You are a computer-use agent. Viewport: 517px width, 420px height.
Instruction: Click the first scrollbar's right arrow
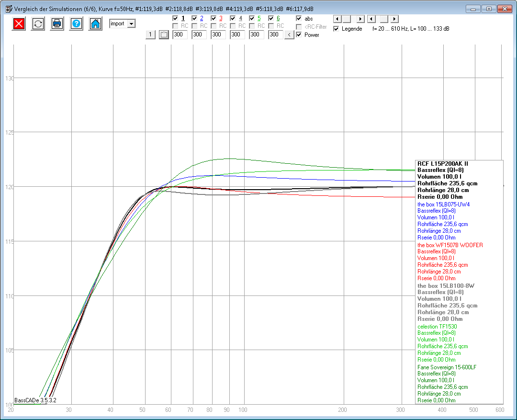360,19
